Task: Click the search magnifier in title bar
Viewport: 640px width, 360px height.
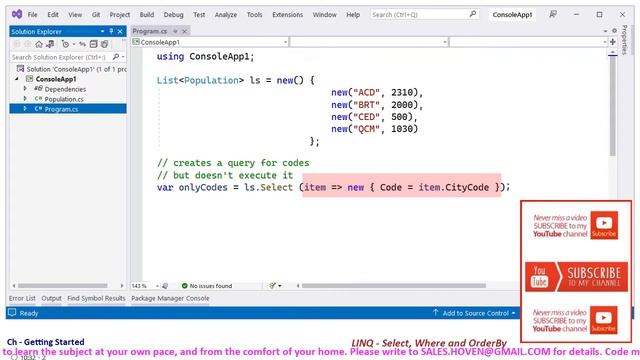Action: [473, 14]
